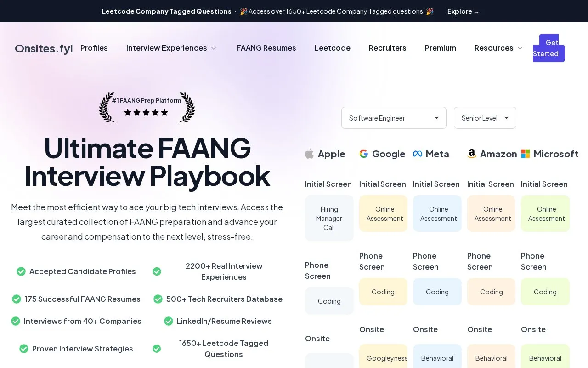The height and width of the screenshot is (368, 588).
Task: Click checkmark beside LinkedIn/Resume Reviews
Action: (169, 321)
